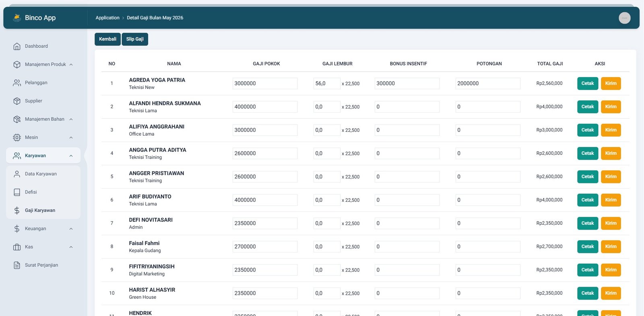Click Kirim for FIFITRIYANINGSIH
644x316 pixels.
click(611, 270)
